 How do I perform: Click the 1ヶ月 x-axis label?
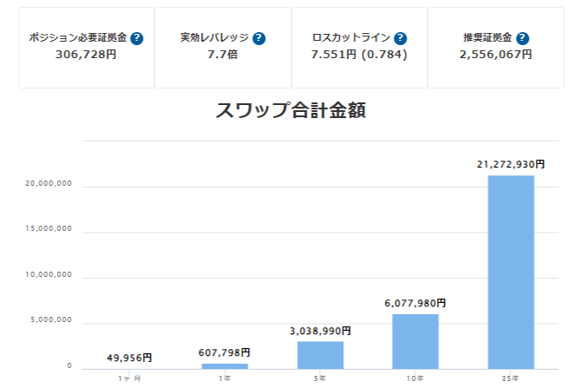129,378
